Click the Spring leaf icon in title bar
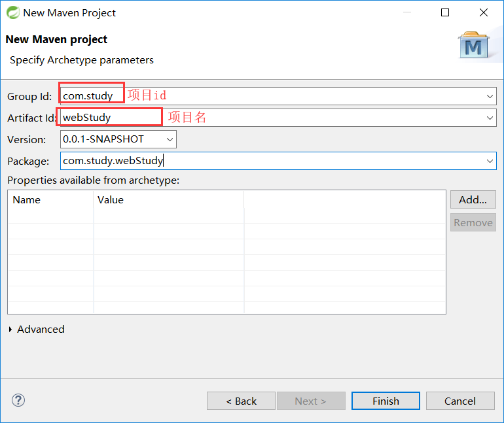The width and height of the screenshot is (504, 423). (x=13, y=12)
